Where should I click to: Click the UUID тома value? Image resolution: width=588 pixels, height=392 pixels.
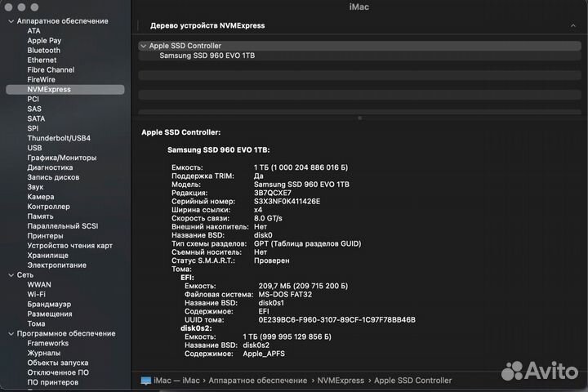coord(336,320)
